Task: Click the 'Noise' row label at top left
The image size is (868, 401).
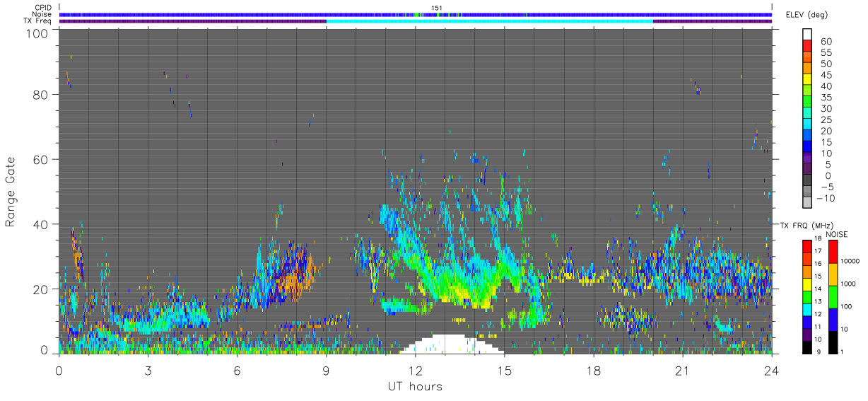Action: click(41, 14)
